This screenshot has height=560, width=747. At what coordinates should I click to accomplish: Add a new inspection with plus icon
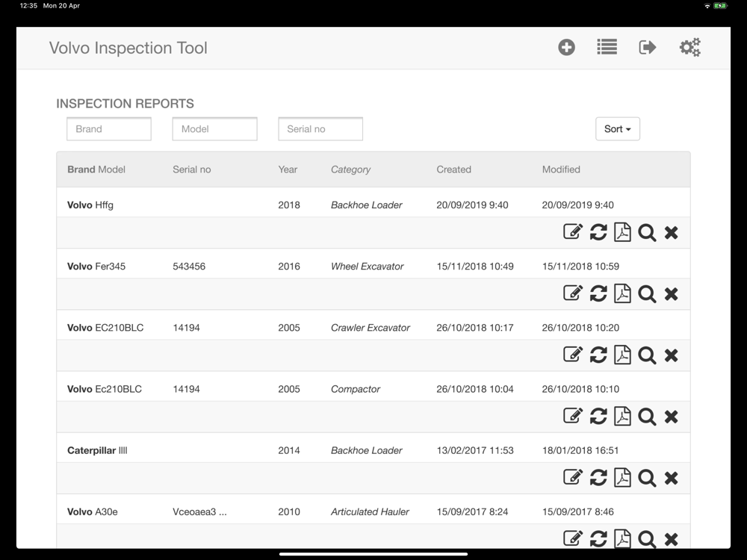coord(566,47)
